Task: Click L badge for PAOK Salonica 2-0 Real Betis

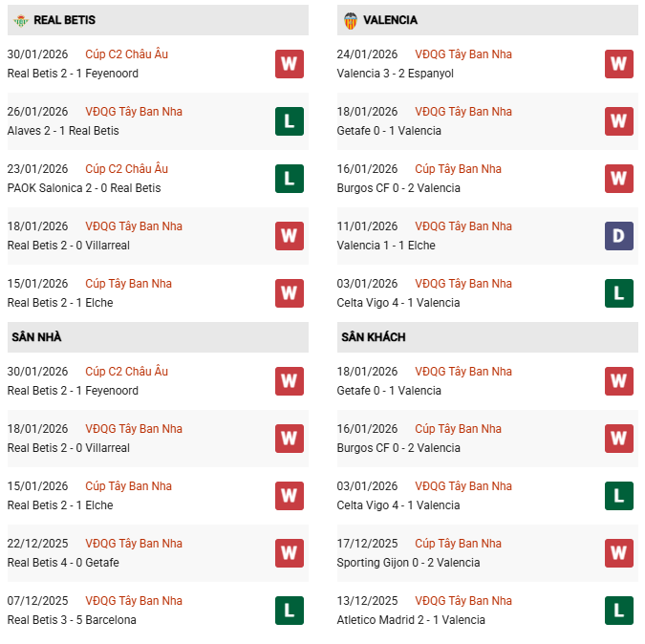Action: [290, 179]
